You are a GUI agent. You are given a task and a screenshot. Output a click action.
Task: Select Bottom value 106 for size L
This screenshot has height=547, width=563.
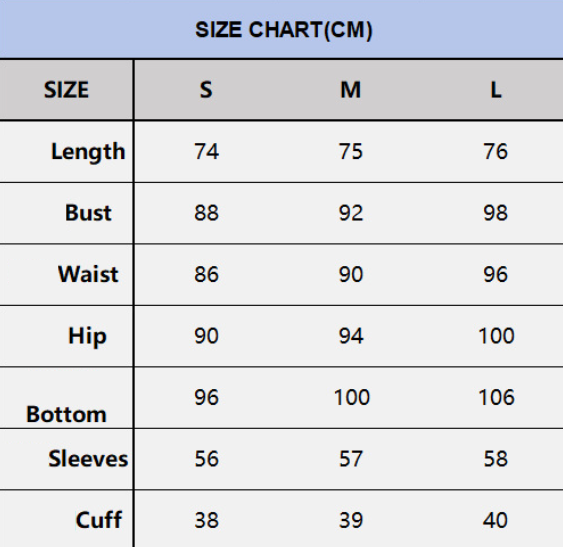[497, 398]
